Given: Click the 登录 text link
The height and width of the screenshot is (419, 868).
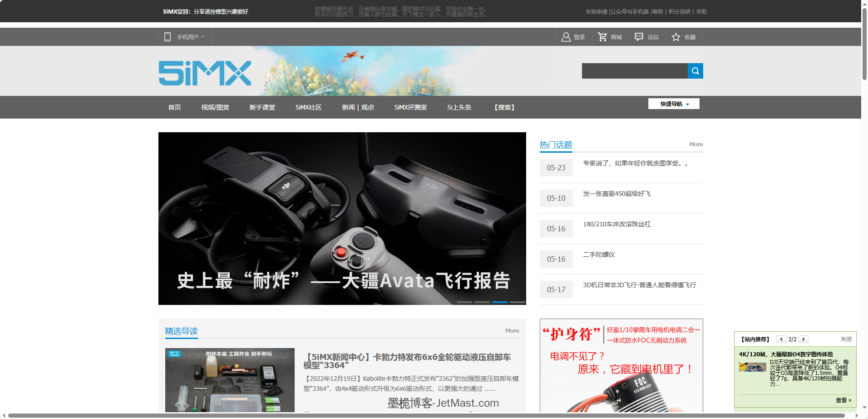Looking at the screenshot, I should 579,37.
